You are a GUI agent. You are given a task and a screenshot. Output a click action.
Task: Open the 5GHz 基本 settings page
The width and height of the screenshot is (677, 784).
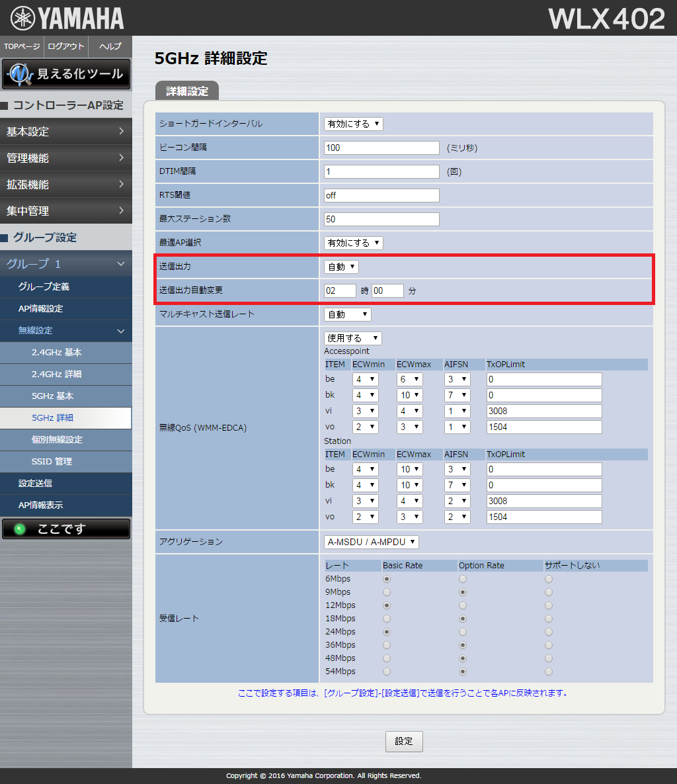[x=53, y=396]
